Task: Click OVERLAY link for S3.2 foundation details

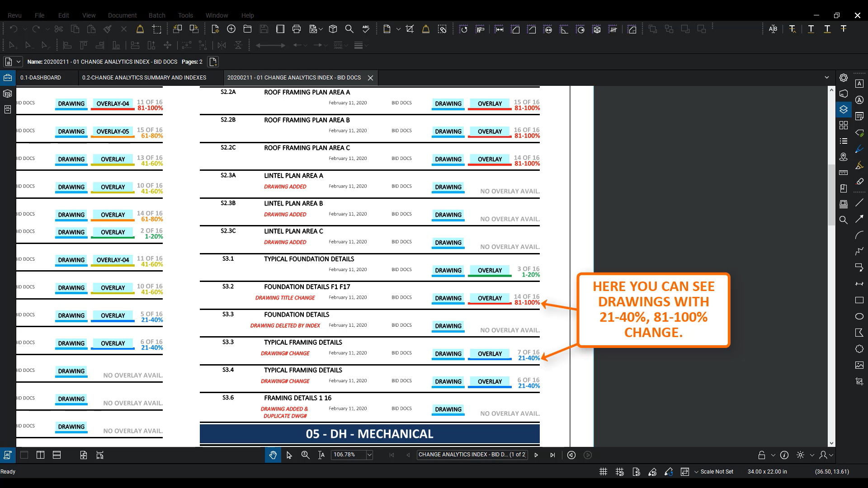Action: click(490, 298)
